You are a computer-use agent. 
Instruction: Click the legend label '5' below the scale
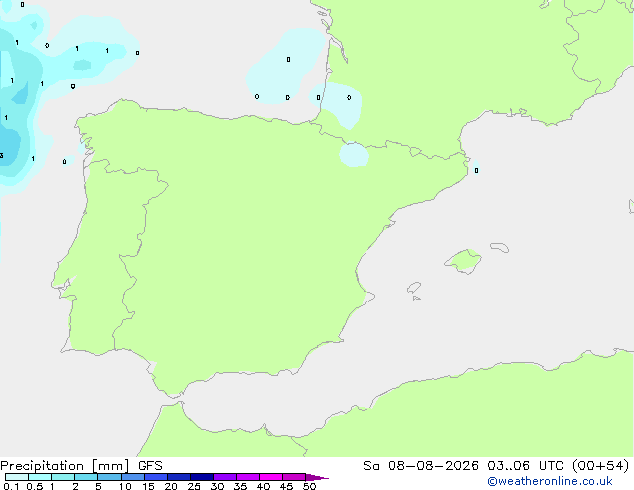(x=98, y=486)
